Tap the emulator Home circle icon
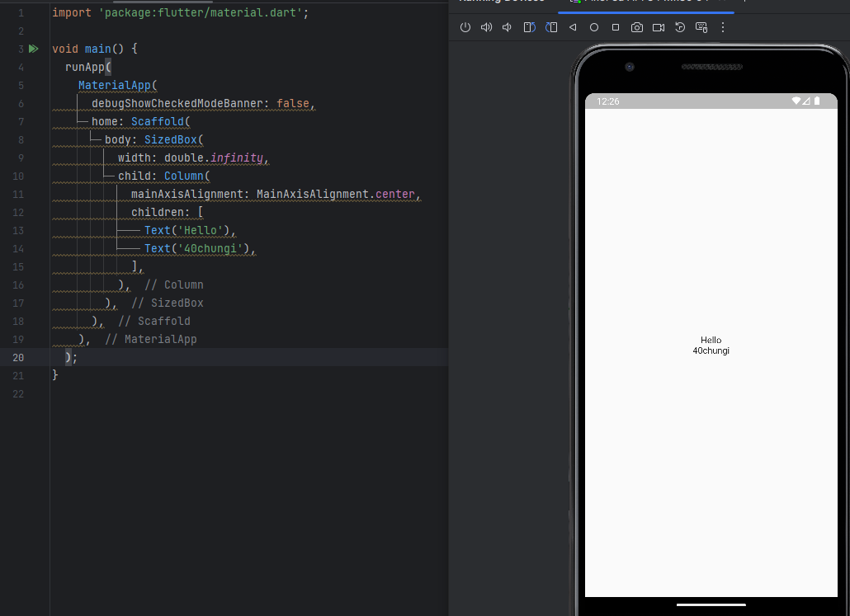850x616 pixels. [x=594, y=27]
